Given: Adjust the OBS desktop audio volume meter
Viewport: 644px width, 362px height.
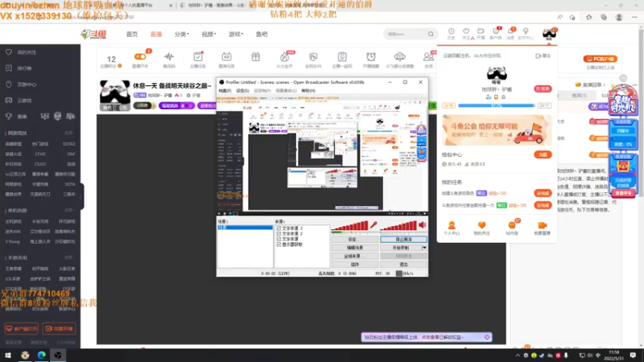Looking at the screenshot, I should [x=398, y=226].
